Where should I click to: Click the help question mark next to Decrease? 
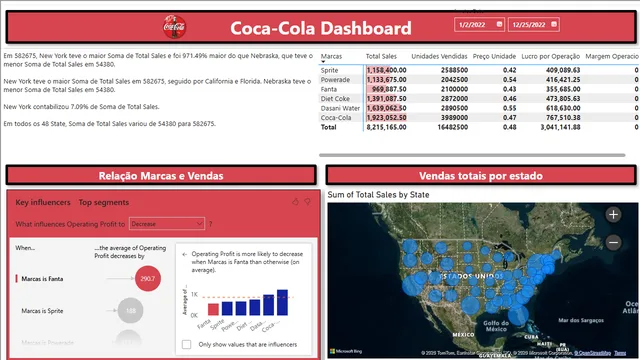(x=211, y=224)
